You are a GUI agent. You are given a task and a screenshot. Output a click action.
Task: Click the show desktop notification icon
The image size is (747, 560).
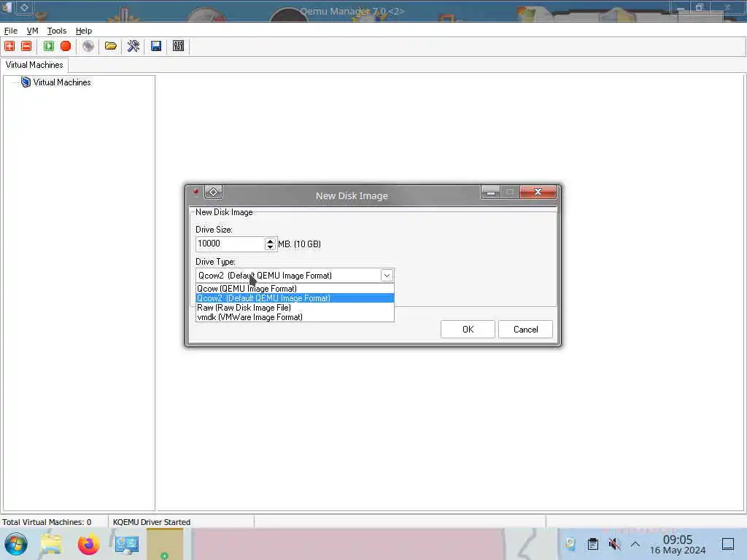pos(728,544)
